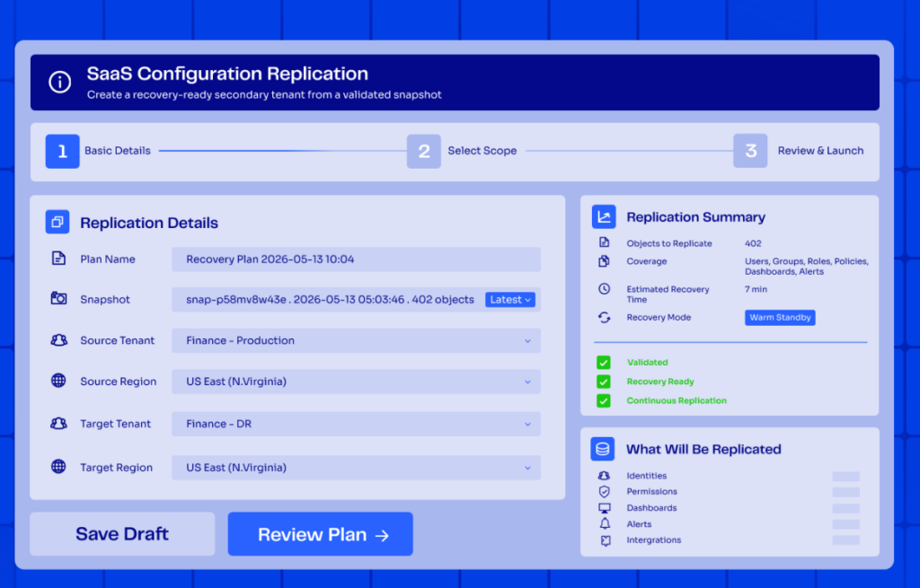Toggle the Recovery Ready checkbox
Image resolution: width=920 pixels, height=588 pixels.
(x=603, y=382)
